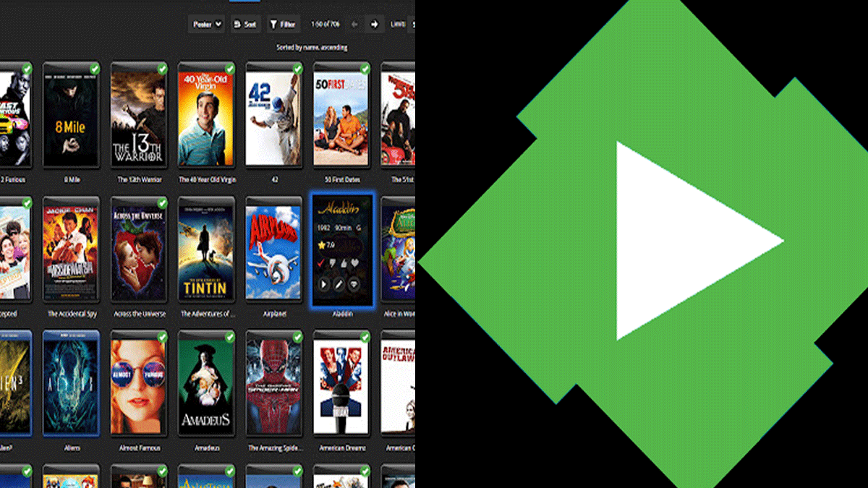Click 'The 13th Warrior' title text
868x488 pixels.
(139, 179)
